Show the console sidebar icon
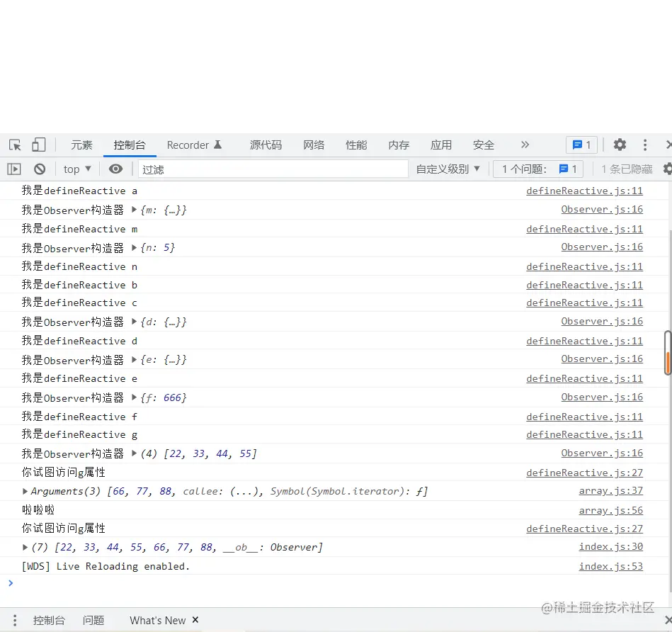The width and height of the screenshot is (672, 632). [14, 169]
